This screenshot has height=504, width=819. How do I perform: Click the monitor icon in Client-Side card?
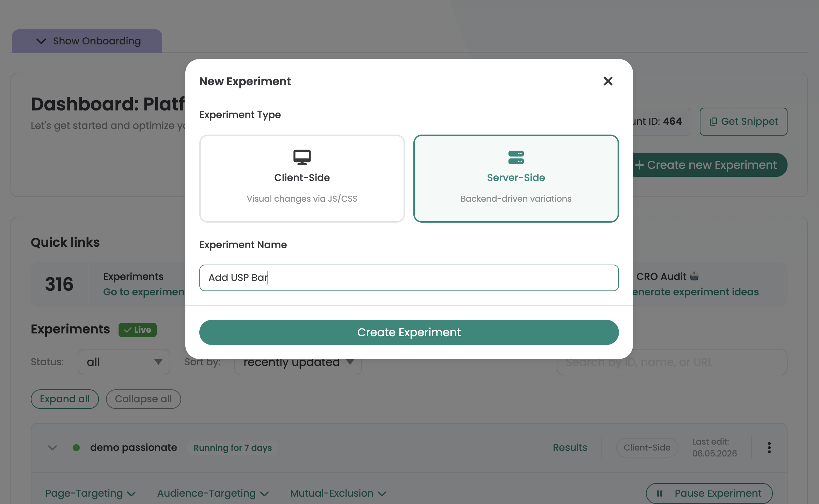pyautogui.click(x=302, y=157)
